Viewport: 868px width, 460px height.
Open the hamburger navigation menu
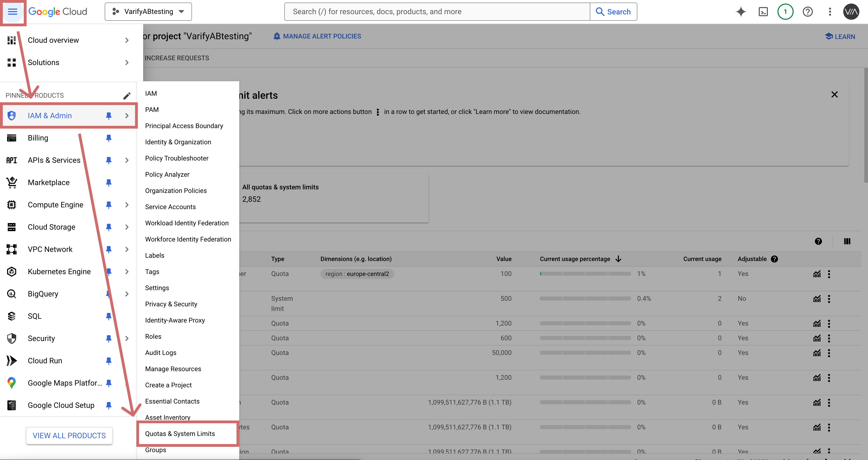pos(12,12)
